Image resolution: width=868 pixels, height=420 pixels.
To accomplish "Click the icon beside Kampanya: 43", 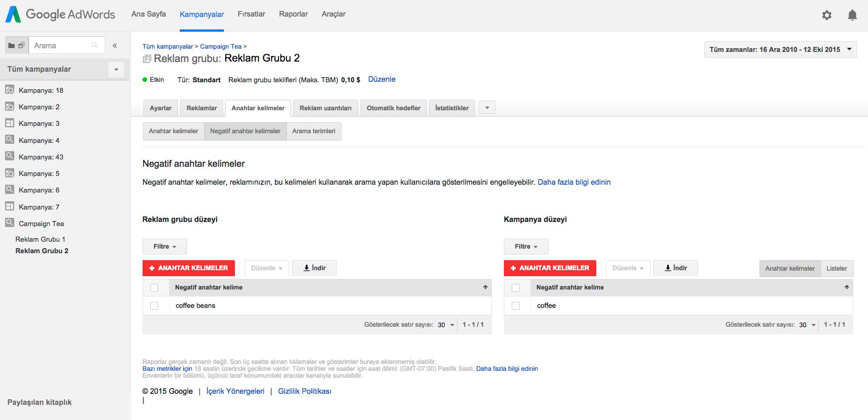I will (x=10, y=156).
